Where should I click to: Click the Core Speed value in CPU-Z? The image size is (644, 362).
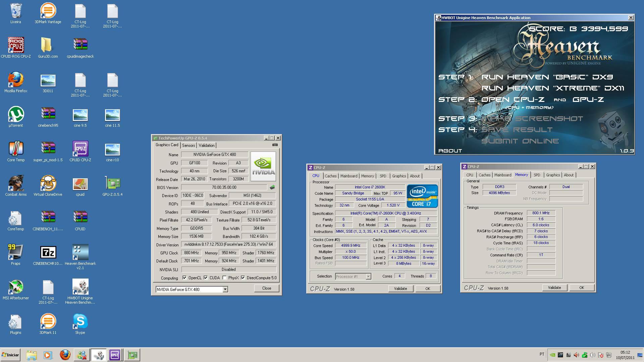[351, 245]
